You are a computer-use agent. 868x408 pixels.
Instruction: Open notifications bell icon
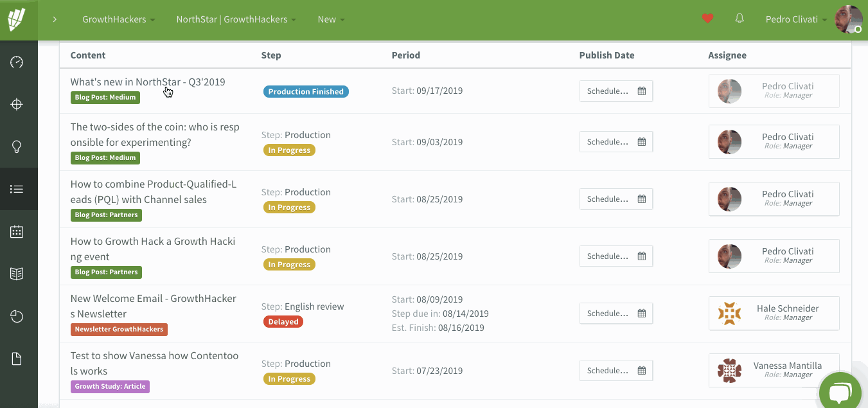click(x=740, y=19)
